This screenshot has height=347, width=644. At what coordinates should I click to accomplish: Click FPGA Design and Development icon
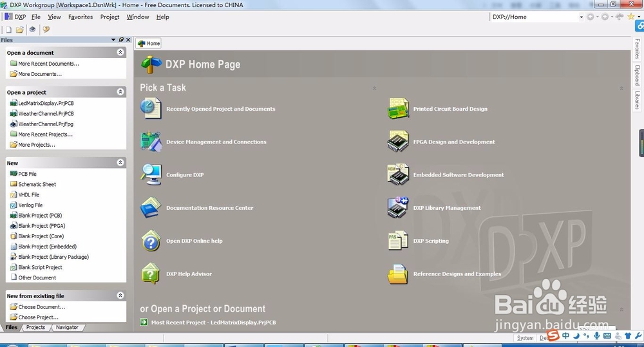pyautogui.click(x=398, y=142)
